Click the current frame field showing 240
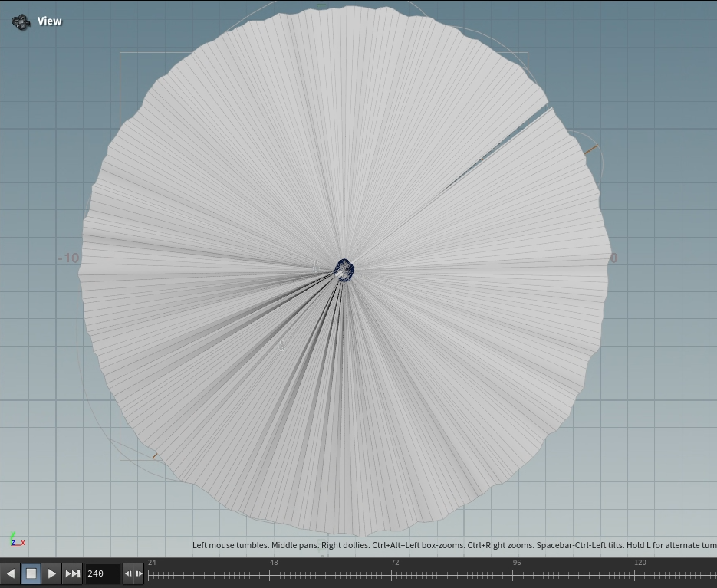The height and width of the screenshot is (588, 717). coord(101,573)
